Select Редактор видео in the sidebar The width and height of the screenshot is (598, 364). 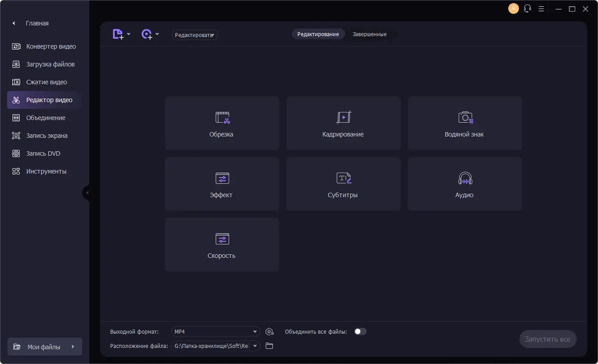tap(45, 100)
